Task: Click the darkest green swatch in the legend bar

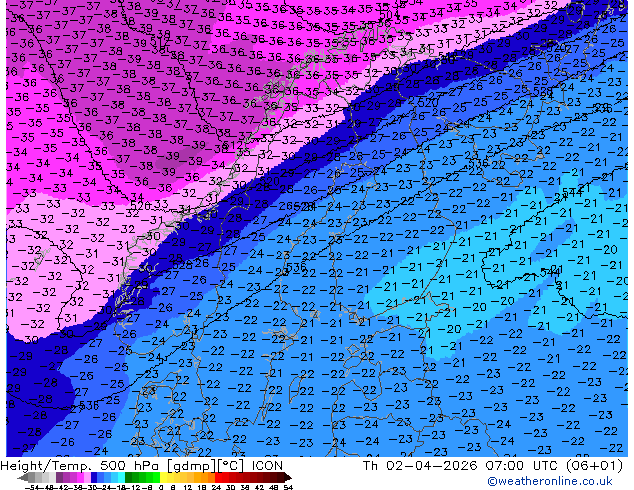Action: [x=129, y=478]
